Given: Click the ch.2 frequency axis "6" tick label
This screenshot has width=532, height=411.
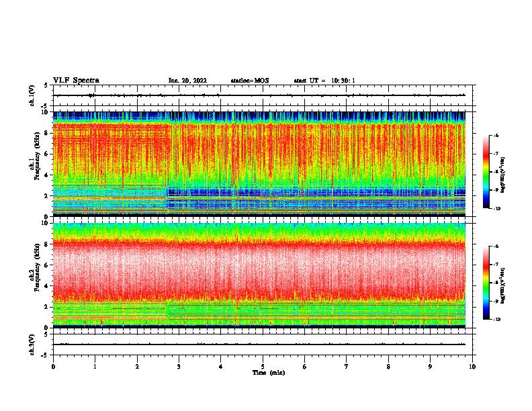Looking at the screenshot, I should [46, 265].
